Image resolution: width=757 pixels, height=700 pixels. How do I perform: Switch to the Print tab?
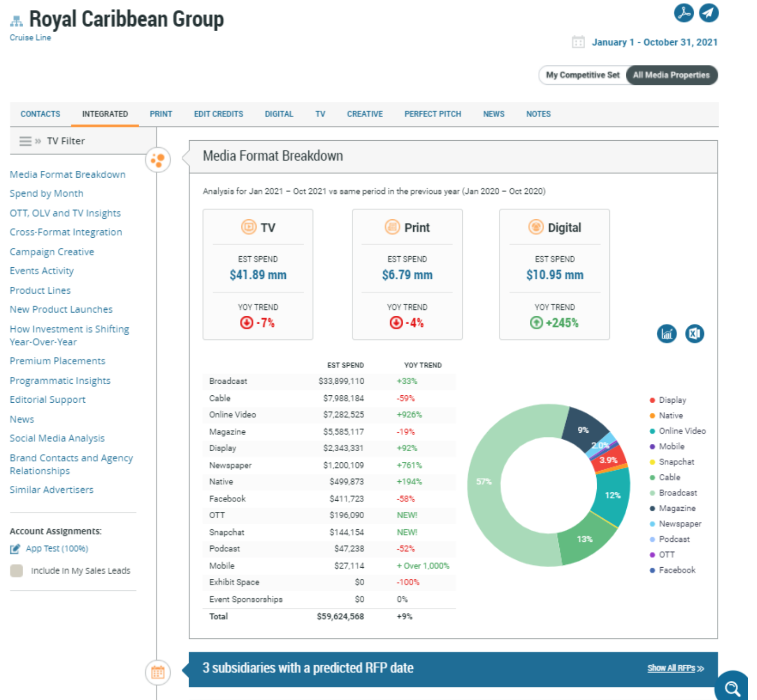click(x=161, y=114)
